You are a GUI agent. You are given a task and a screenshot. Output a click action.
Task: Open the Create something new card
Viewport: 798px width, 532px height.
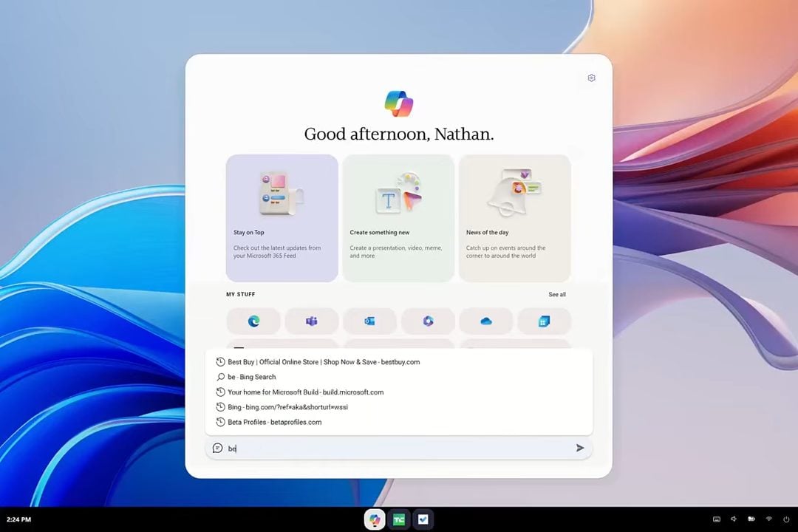[x=398, y=218]
